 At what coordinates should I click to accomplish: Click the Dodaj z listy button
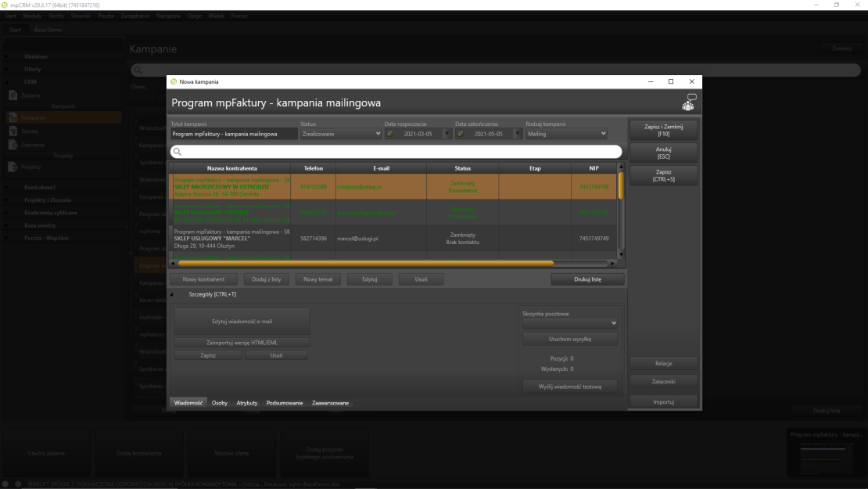tap(267, 279)
